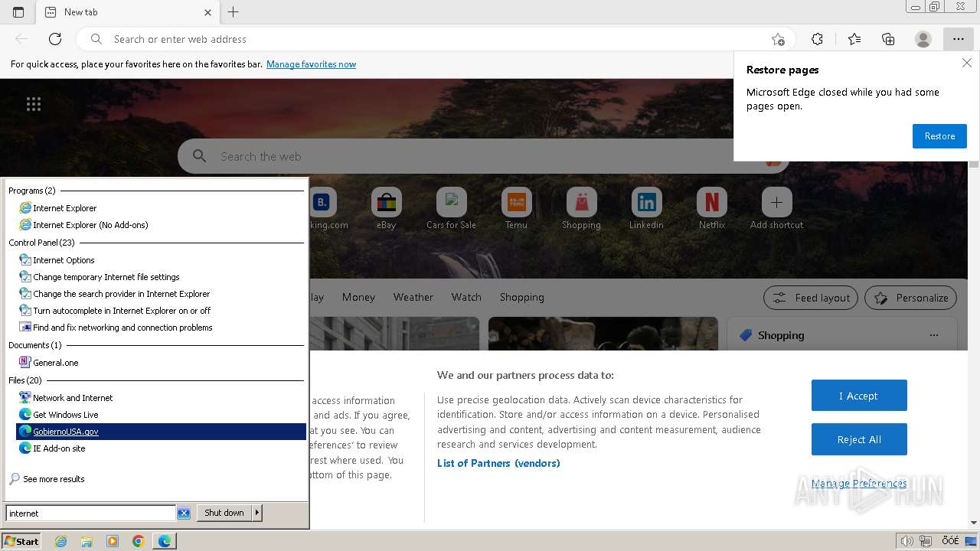
Task: Clear the Start menu search text
Action: click(184, 514)
